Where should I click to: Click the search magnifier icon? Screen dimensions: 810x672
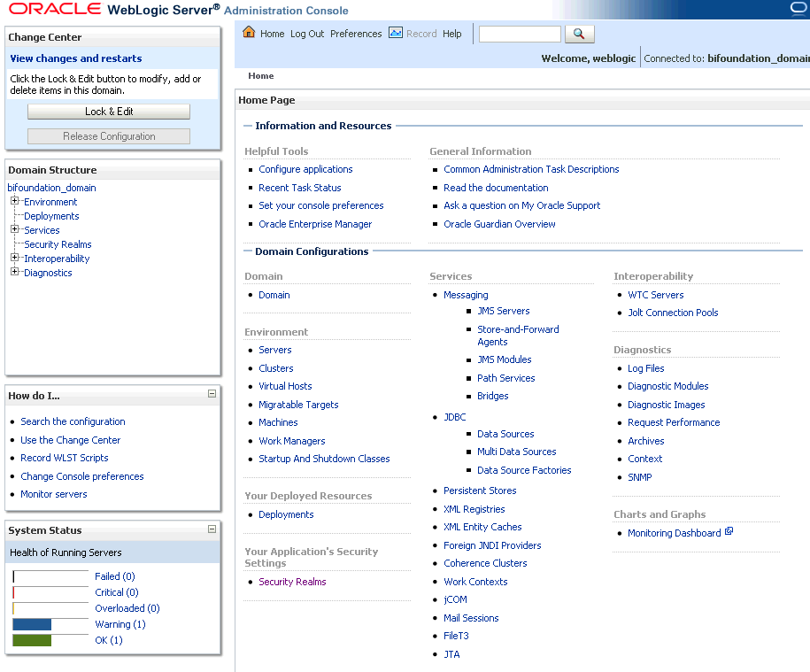579,34
